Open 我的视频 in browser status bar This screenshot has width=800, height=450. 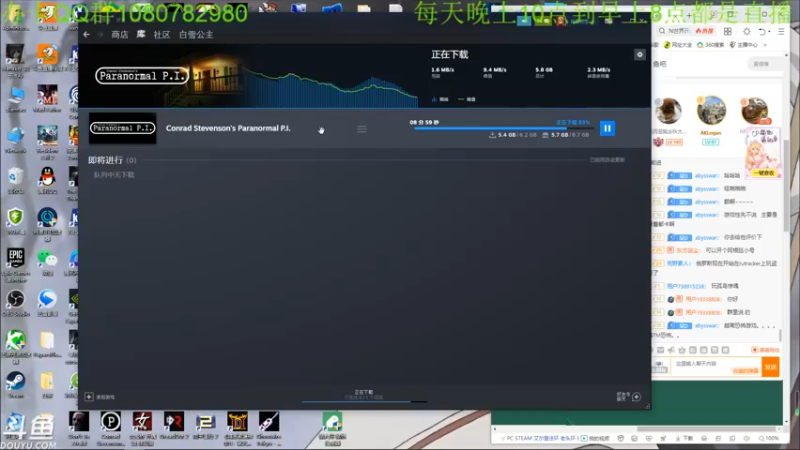pyautogui.click(x=596, y=438)
